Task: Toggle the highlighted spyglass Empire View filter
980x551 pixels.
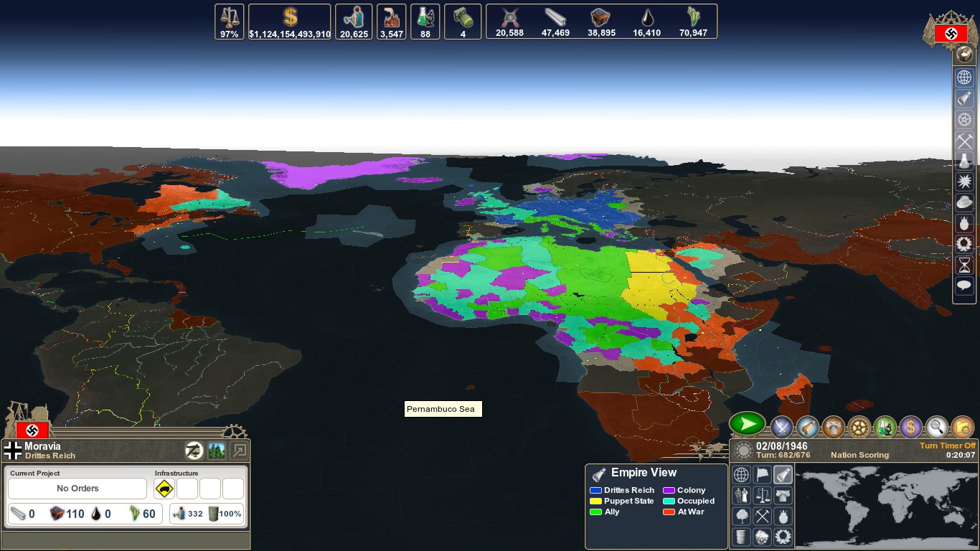Action: pyautogui.click(x=783, y=474)
